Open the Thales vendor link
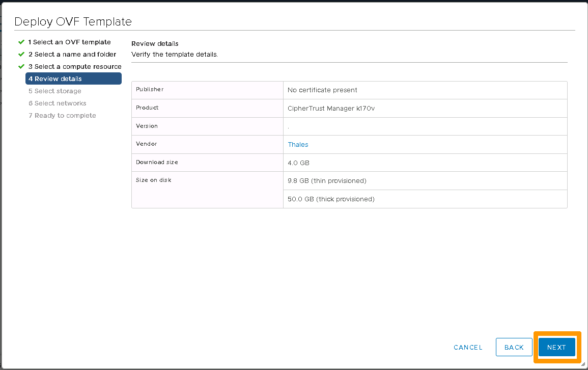Viewport: 588px width, 370px height. [x=298, y=144]
